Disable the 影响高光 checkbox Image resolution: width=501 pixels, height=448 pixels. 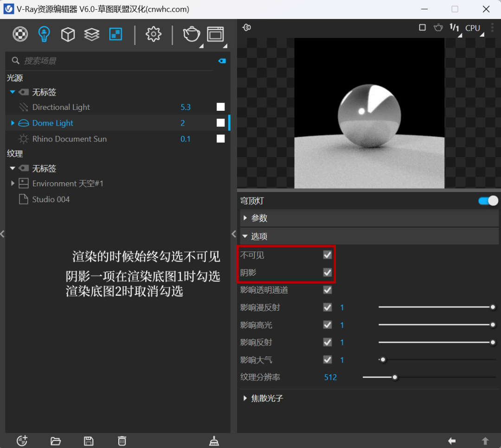[x=327, y=325]
